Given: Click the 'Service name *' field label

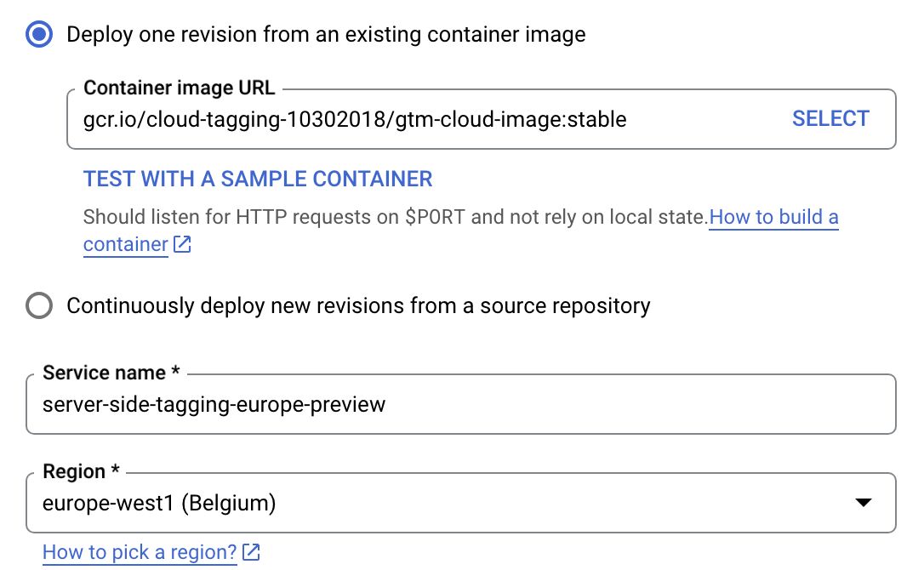Looking at the screenshot, I should (111, 373).
